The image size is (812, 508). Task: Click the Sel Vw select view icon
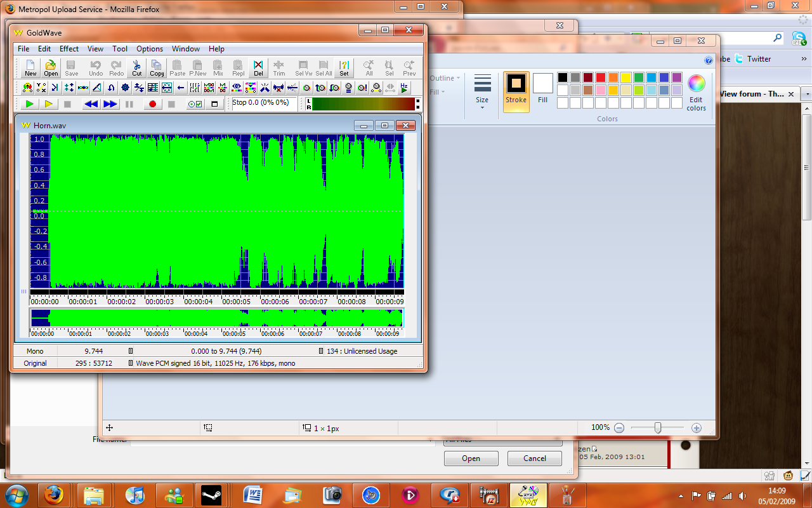[304, 68]
